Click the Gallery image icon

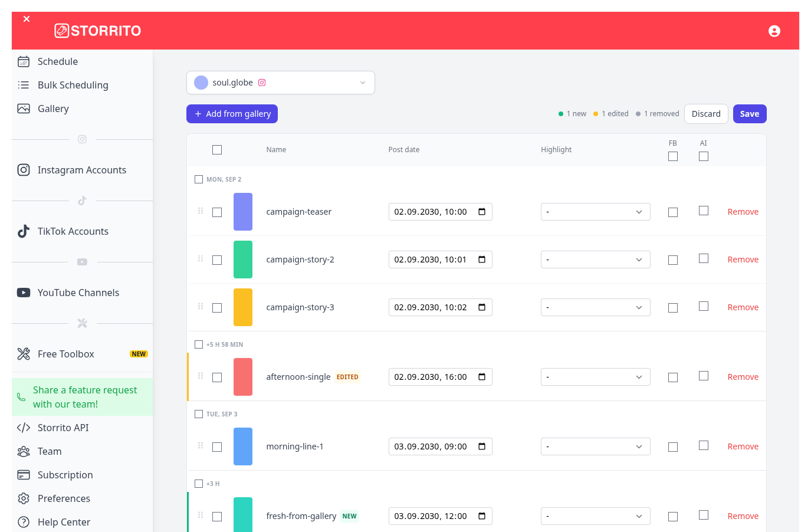tap(24, 109)
